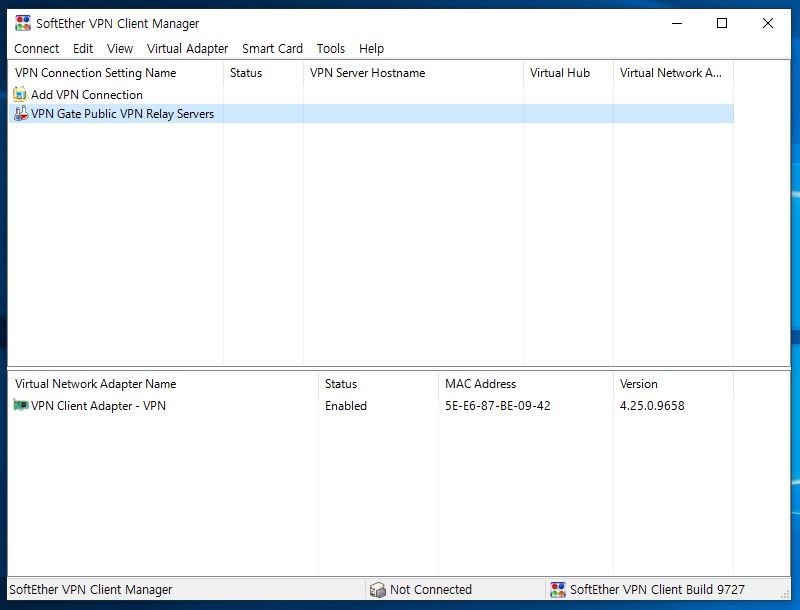The width and height of the screenshot is (800, 610).
Task: Sort by MAC Address column header
Action: pos(526,384)
